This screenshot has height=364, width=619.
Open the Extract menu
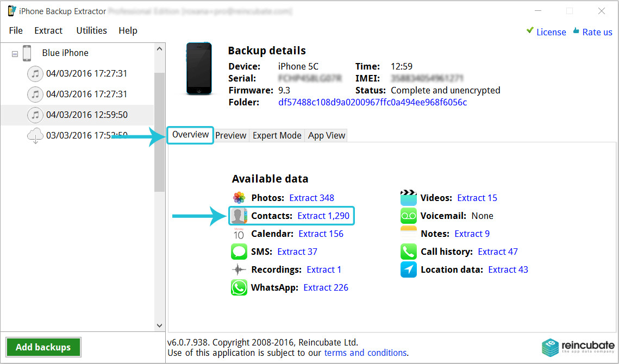pos(48,30)
